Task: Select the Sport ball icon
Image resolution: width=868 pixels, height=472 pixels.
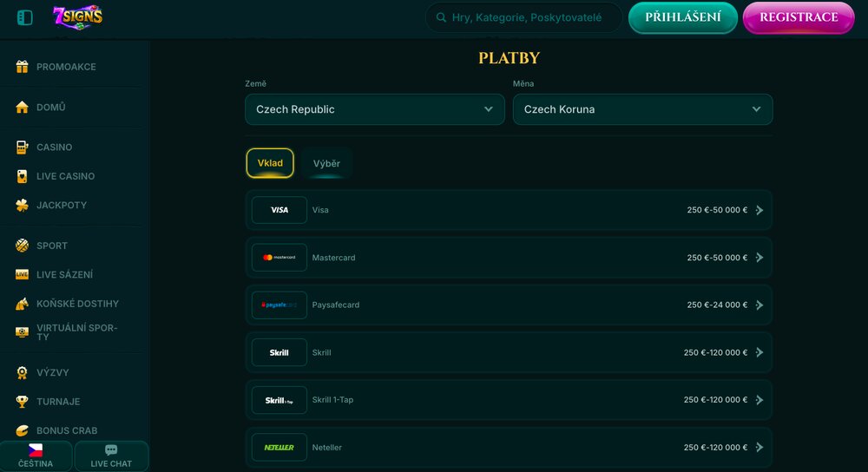Action: point(23,246)
